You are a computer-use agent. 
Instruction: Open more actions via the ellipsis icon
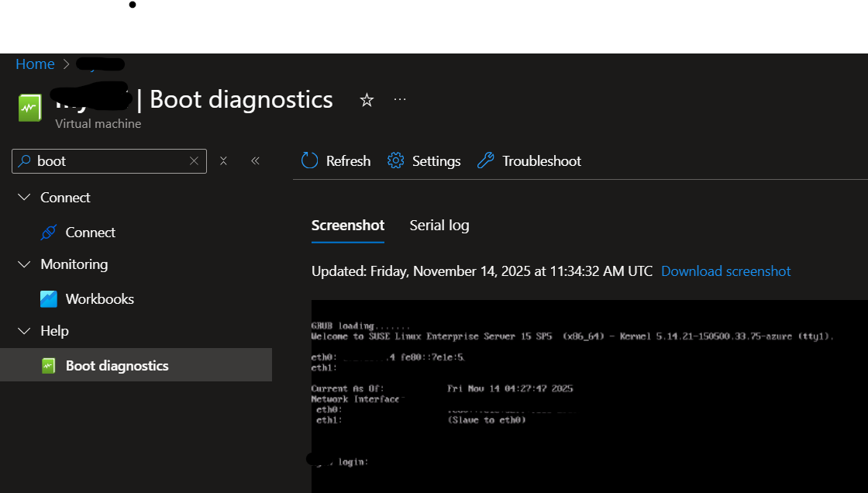(400, 99)
